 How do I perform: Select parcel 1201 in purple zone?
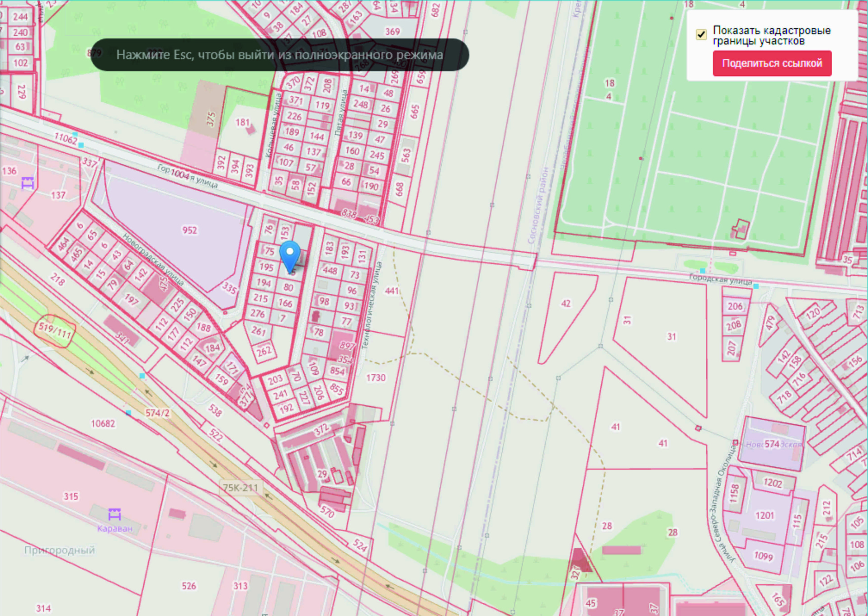[764, 516]
